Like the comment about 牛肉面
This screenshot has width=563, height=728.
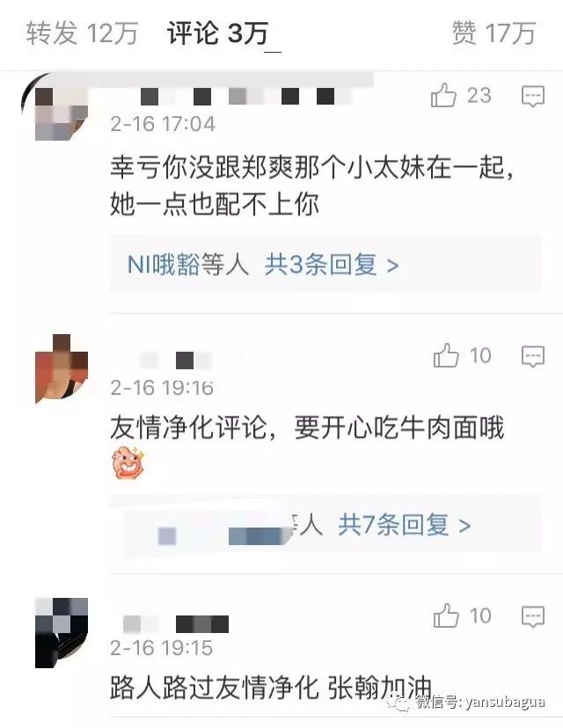[x=446, y=355]
